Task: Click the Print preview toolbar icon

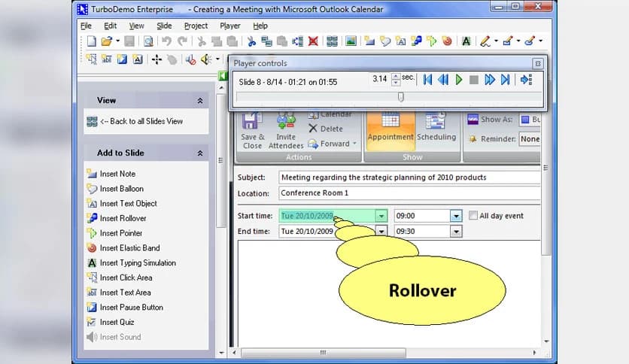Action: point(148,41)
